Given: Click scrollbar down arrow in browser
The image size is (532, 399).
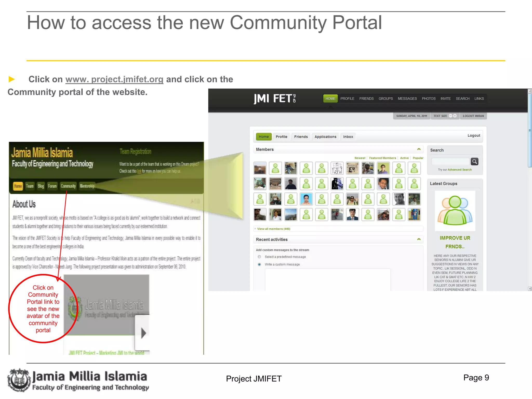Looking at the screenshot, I should point(530,289).
